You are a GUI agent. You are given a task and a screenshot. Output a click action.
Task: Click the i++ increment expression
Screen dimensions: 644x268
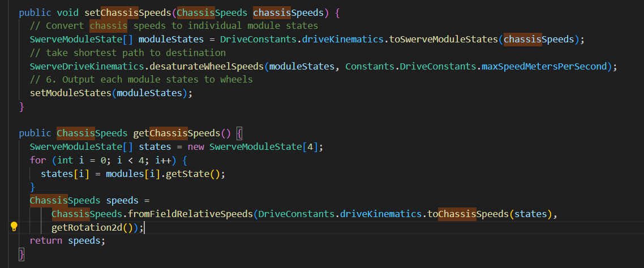(x=163, y=160)
